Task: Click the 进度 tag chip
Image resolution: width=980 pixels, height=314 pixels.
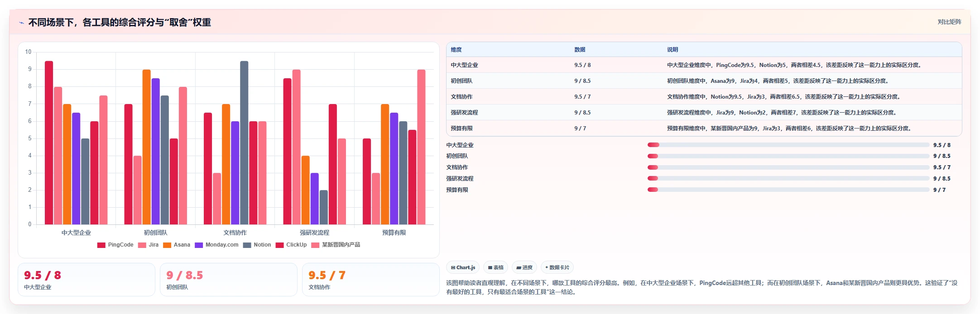Action: (524, 267)
